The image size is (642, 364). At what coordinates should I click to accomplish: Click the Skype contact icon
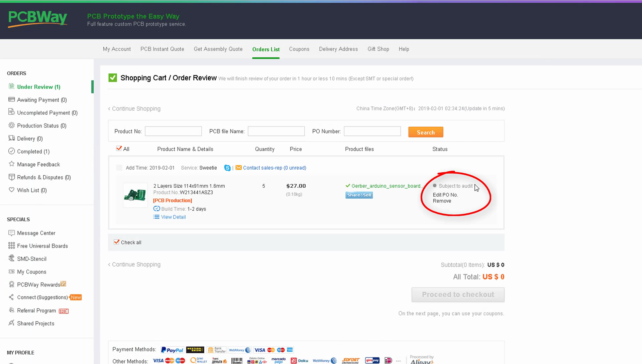pyautogui.click(x=227, y=168)
